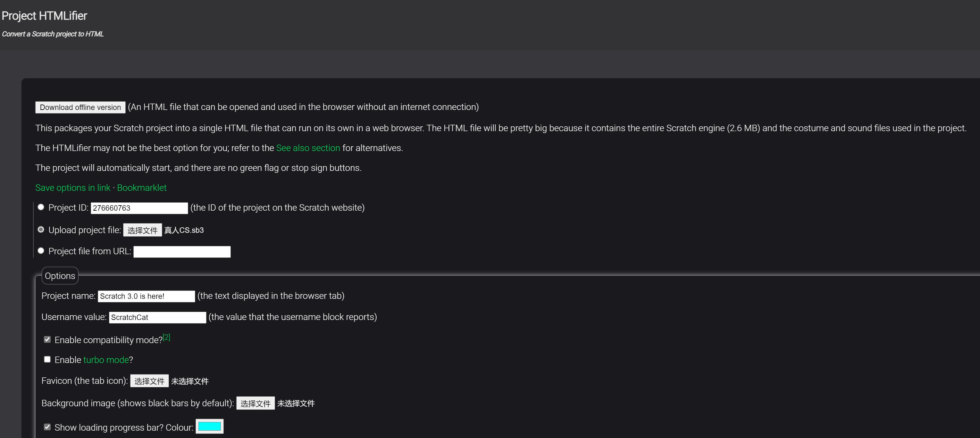Choose a Background image file

pyautogui.click(x=255, y=403)
